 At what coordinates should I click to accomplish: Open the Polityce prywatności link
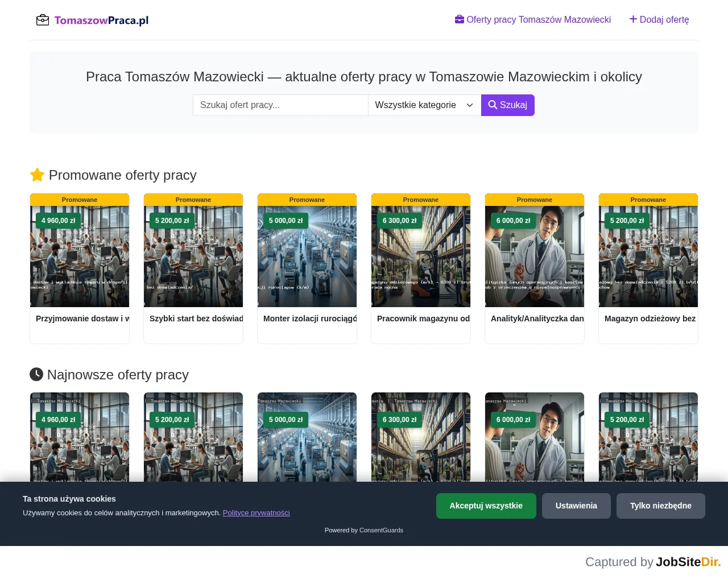pyautogui.click(x=256, y=512)
